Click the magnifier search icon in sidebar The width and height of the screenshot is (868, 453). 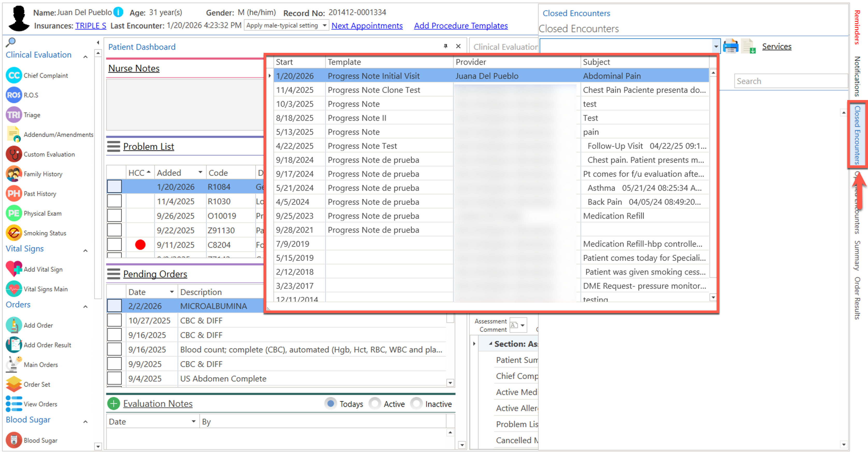[x=11, y=42]
